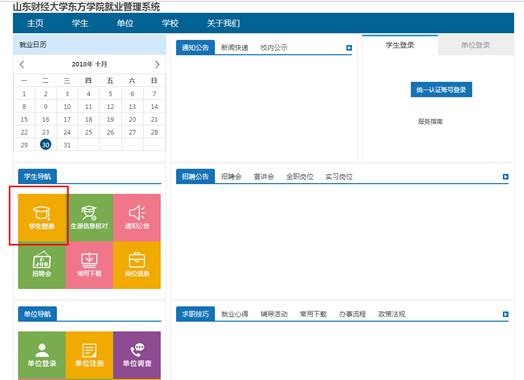Open the 常用下载 download tile

[x=90, y=265]
